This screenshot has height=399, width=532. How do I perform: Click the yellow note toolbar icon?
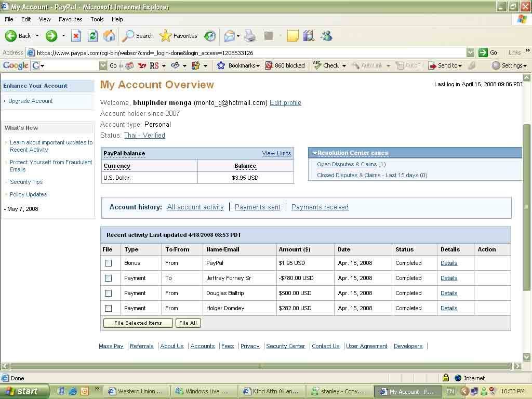point(292,36)
